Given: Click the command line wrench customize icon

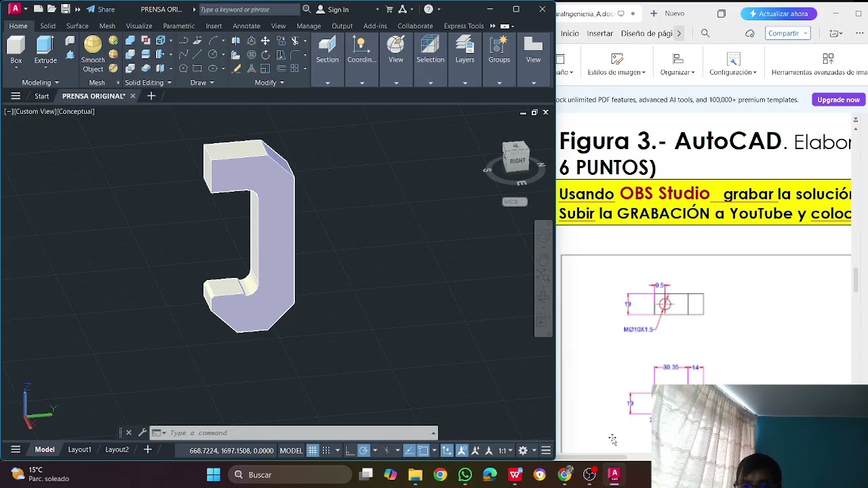Looking at the screenshot, I should point(142,432).
